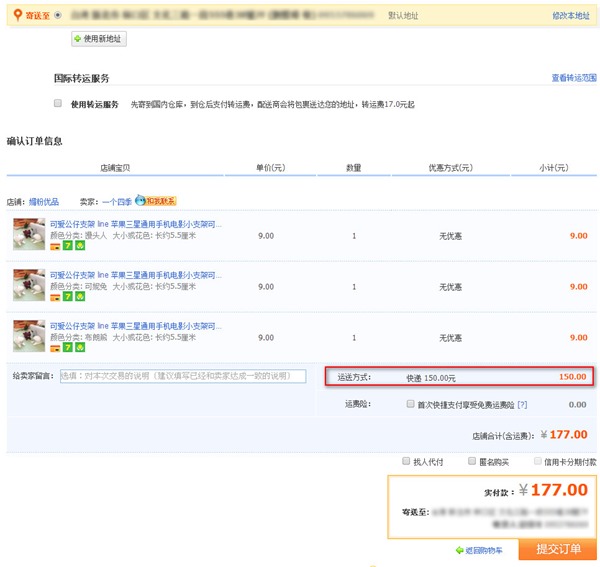This screenshot has width=600, height=567.
Task: Open thumbnail of the 布朗熊 item
Action: [29, 336]
